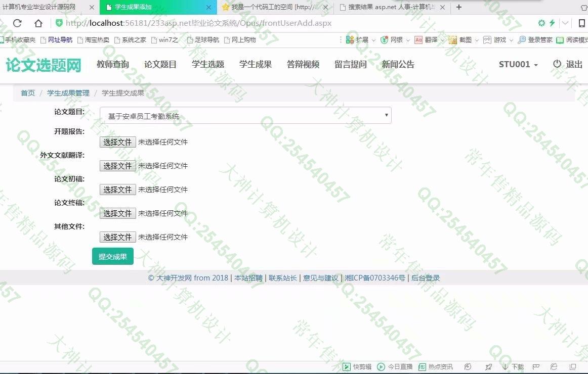Click the 后台登录 footer link
Viewport: 588px width, 374px height.
tap(426, 278)
